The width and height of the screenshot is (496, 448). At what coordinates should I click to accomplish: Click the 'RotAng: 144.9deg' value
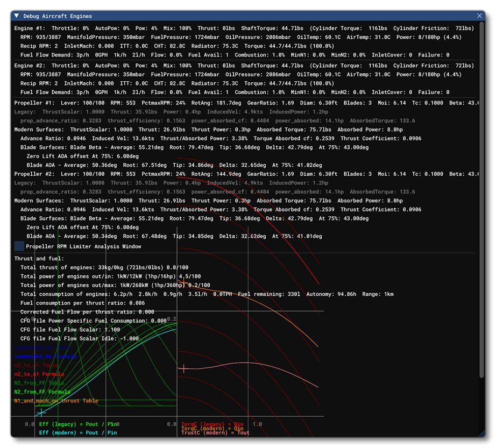216,174
